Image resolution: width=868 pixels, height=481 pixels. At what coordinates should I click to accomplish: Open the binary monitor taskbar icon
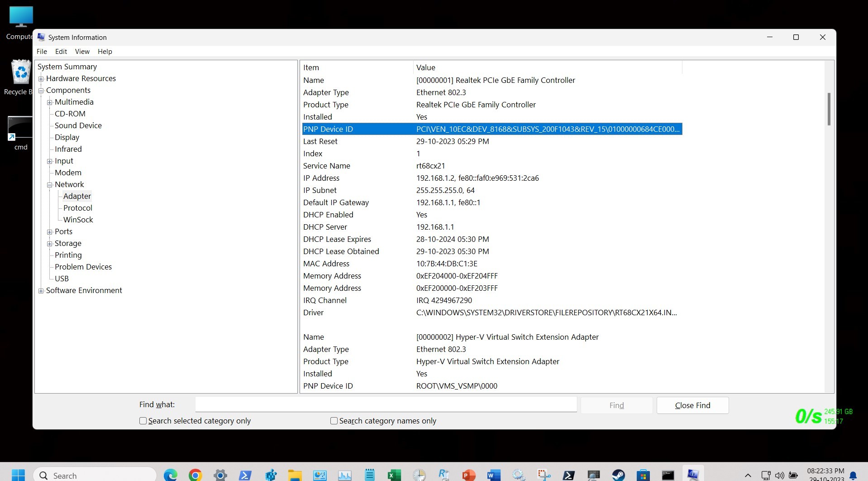(x=593, y=475)
